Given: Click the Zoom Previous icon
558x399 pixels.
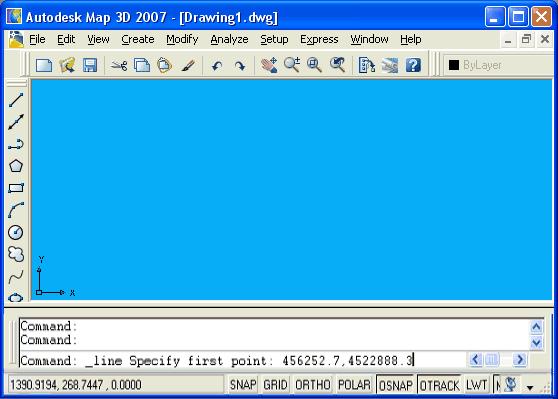Looking at the screenshot, I should [337, 65].
